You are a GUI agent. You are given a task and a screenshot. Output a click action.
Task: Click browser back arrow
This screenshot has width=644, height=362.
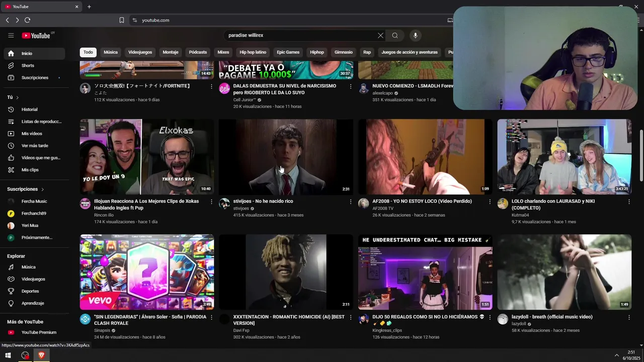tap(7, 20)
